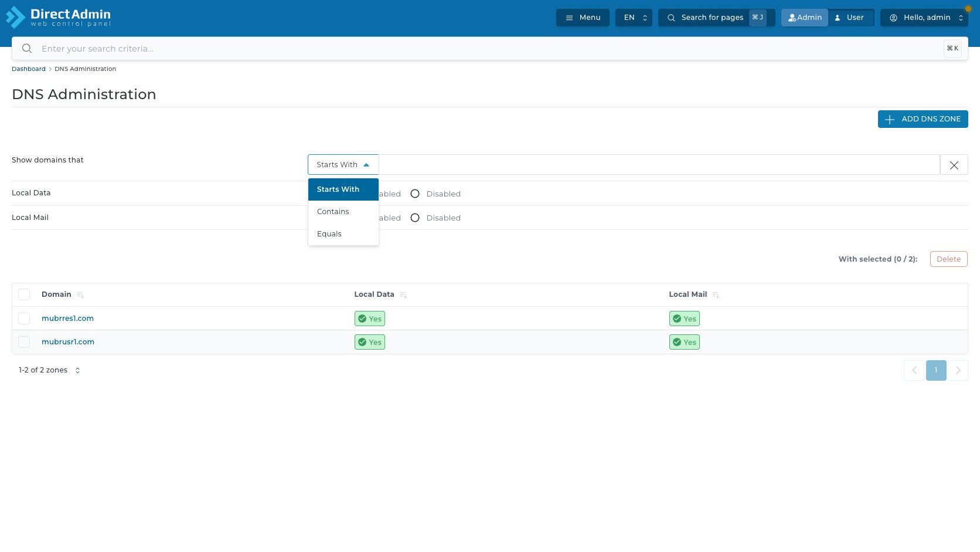The image size is (980, 552).
Task: Click Local Data Yes badge for mubrres1.com
Action: (370, 319)
